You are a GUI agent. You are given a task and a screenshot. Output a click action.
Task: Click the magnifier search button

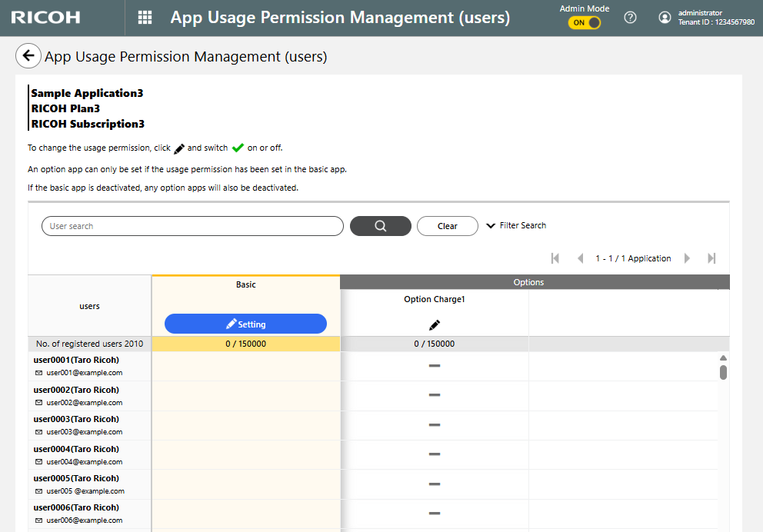coord(380,226)
